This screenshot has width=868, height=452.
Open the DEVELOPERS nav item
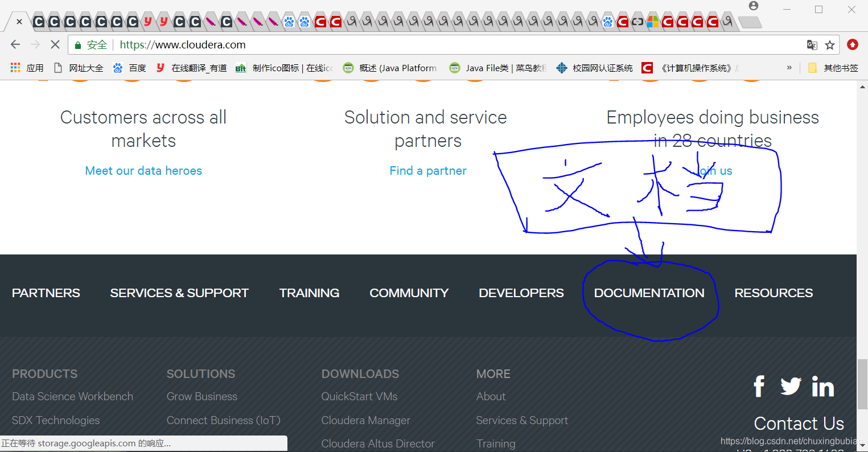tap(521, 293)
